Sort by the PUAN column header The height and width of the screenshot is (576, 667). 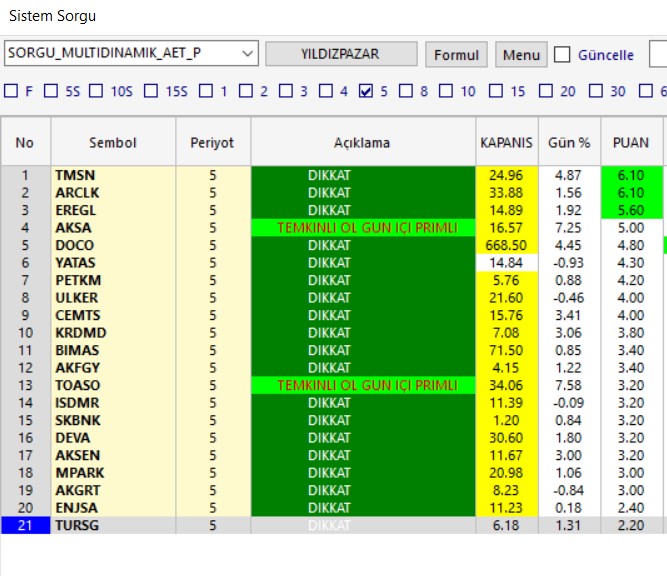point(631,142)
